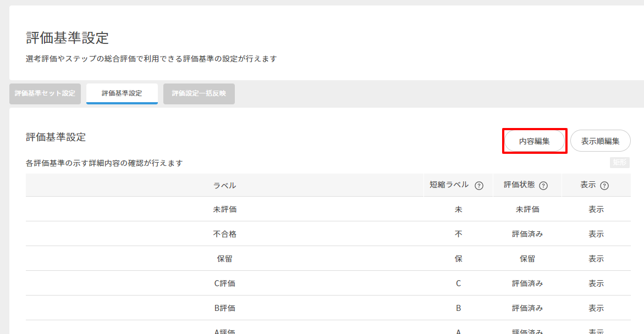Click 表示 value in C評価 row

[596, 283]
